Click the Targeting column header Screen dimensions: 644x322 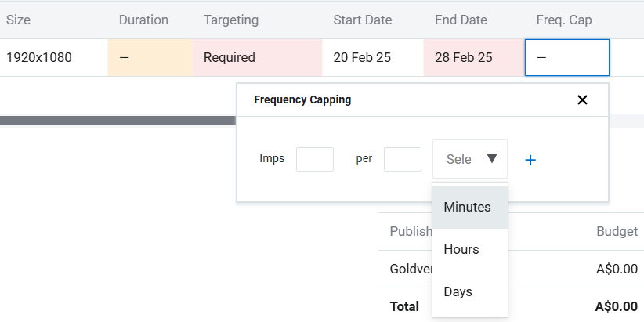pos(231,20)
